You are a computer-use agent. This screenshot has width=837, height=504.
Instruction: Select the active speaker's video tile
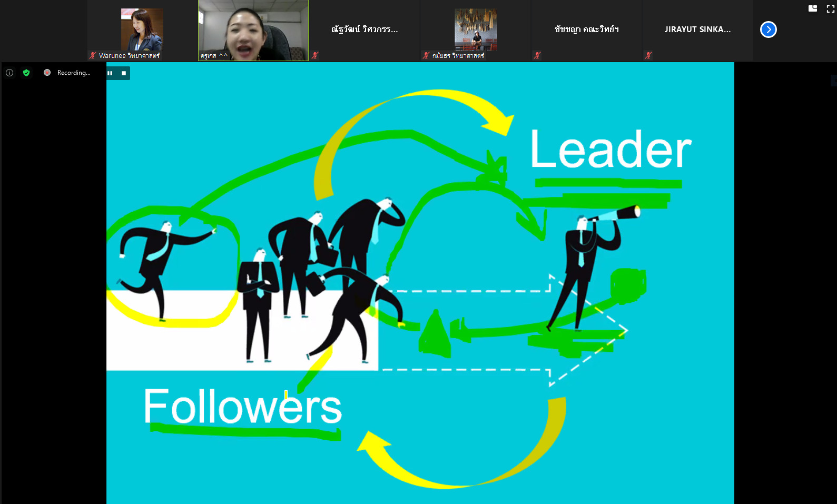pos(253,31)
